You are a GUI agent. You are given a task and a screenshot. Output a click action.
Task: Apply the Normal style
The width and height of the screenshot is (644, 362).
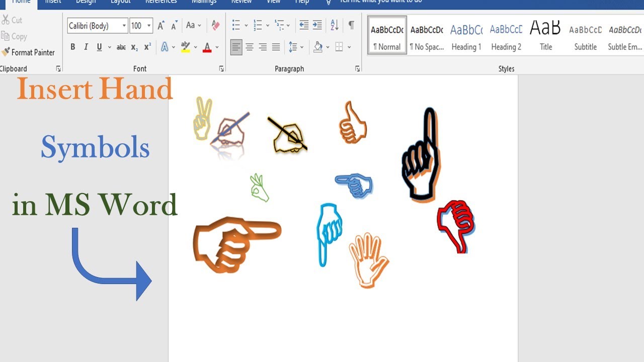pos(387,35)
